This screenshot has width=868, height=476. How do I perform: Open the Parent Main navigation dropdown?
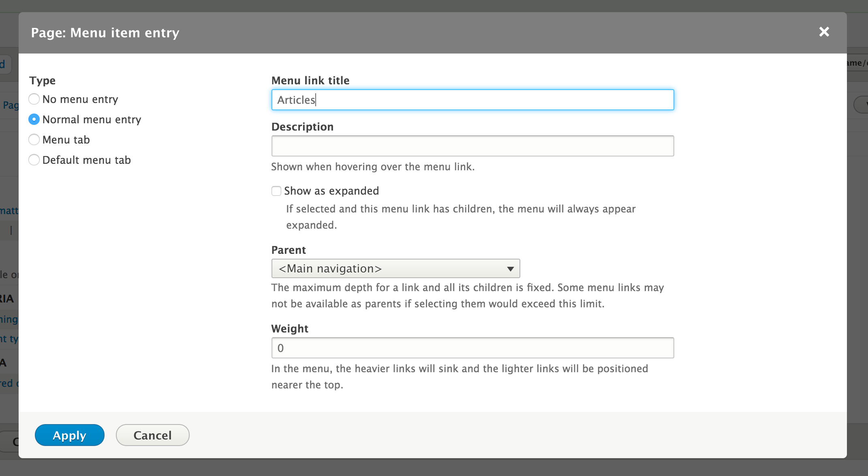[396, 268]
